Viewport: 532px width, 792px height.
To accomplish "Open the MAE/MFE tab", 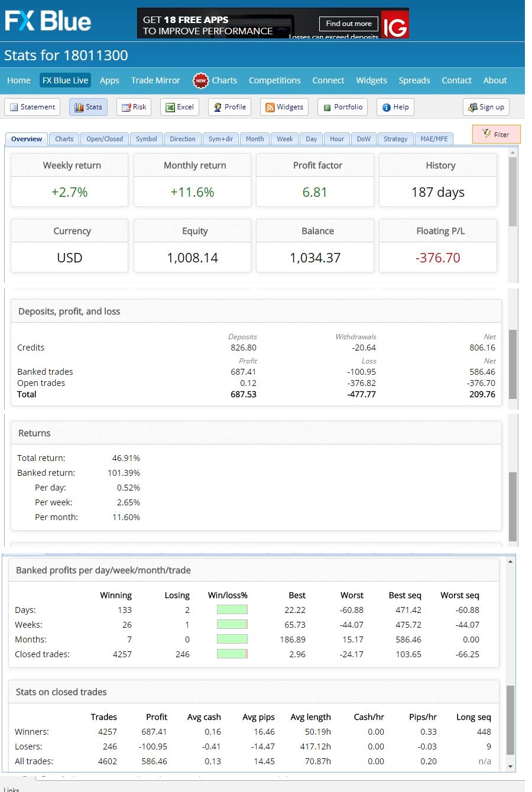I will pos(434,139).
